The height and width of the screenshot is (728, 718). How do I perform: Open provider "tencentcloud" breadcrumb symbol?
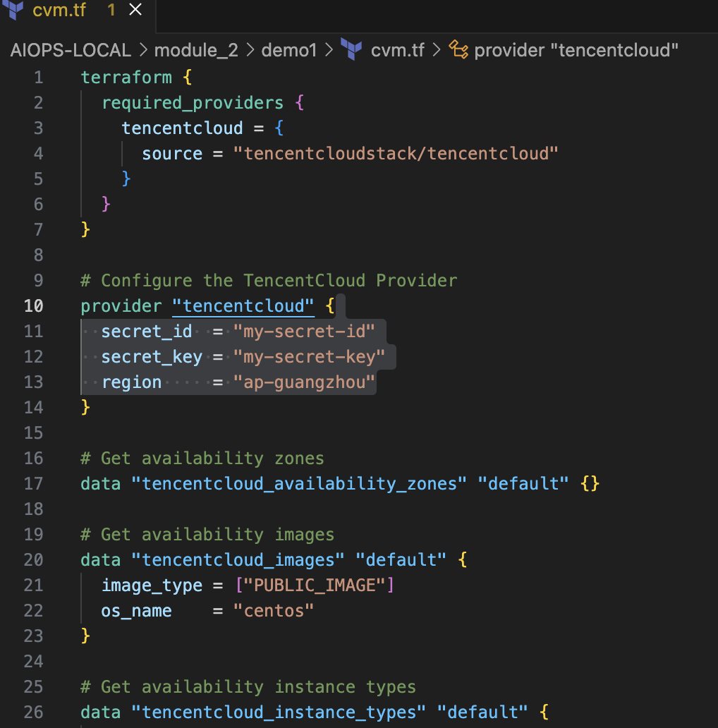pyautogui.click(x=576, y=50)
